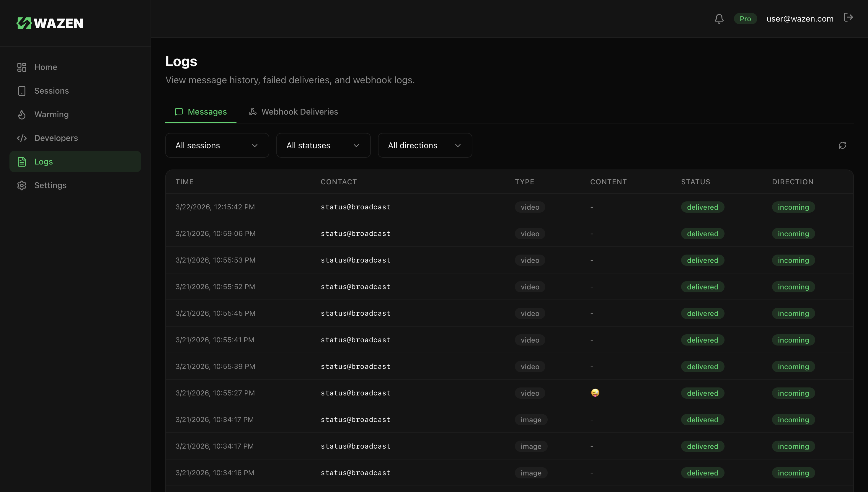The width and height of the screenshot is (868, 492).
Task: Click the WAZEN logo
Action: pyautogui.click(x=49, y=23)
